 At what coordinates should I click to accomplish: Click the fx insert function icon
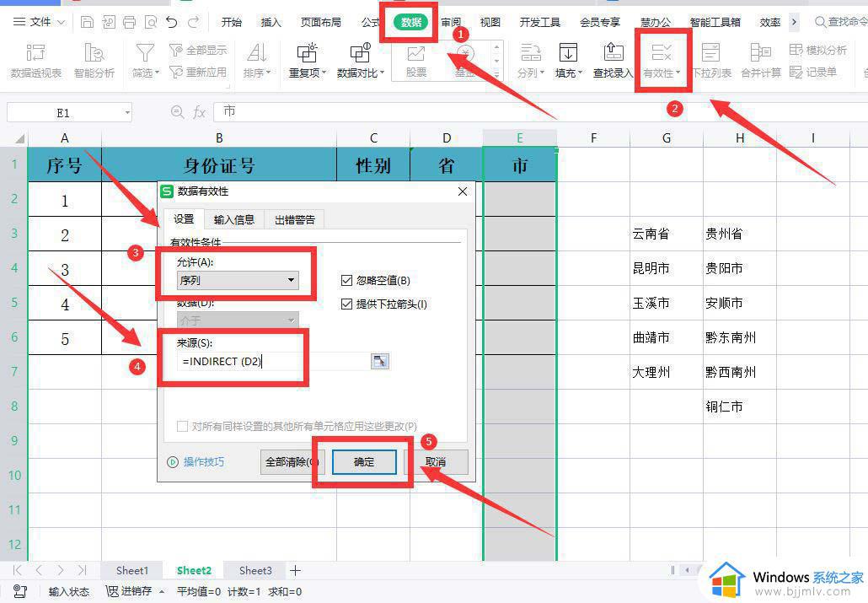point(199,112)
